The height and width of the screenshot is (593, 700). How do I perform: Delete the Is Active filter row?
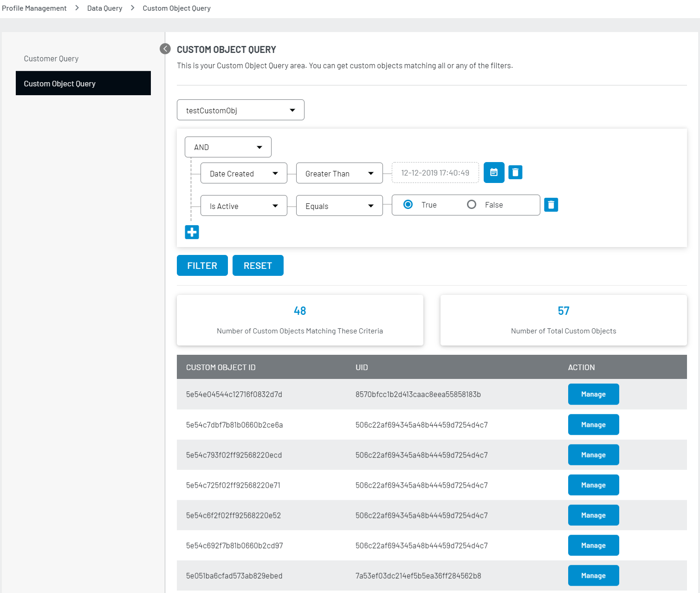[551, 205]
